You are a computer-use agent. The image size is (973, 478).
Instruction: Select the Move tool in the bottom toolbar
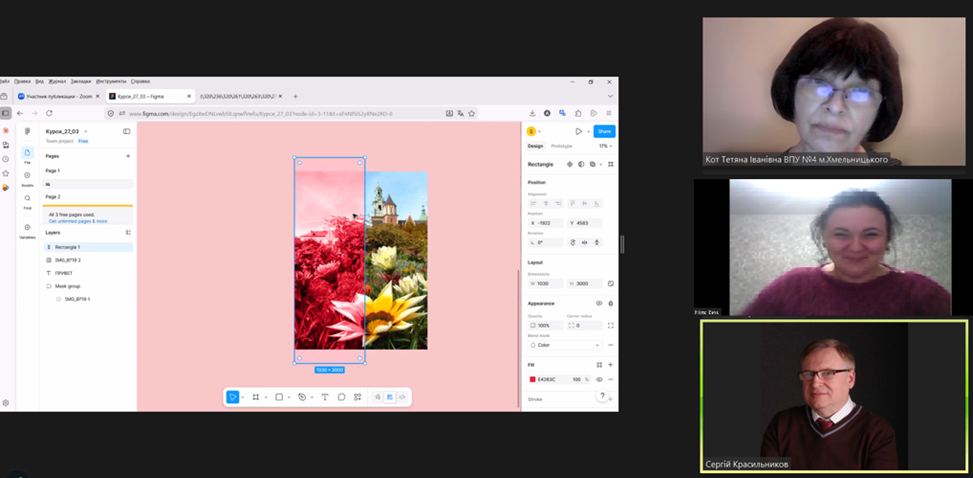click(232, 397)
